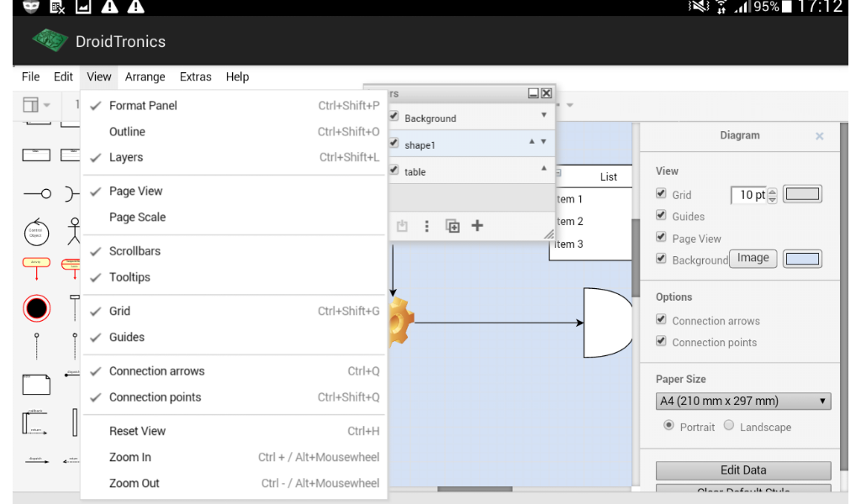Select the callback shape in the sidebar
Viewport: 861px width, 504px height.
pos(35,423)
